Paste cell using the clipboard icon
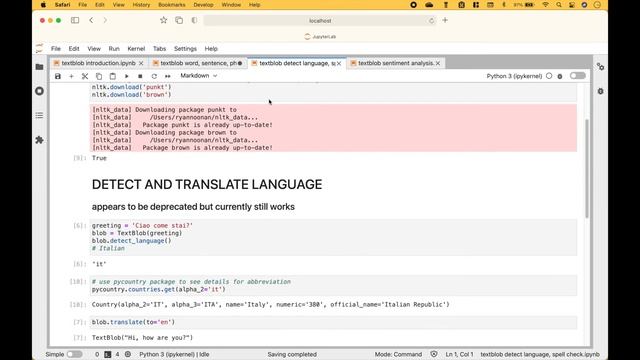 pos(113,76)
